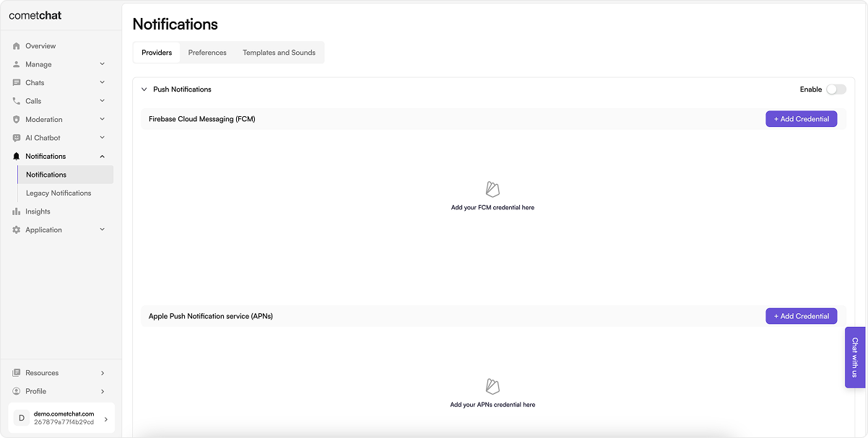Click the Application gear icon
The image size is (868, 438).
click(16, 229)
